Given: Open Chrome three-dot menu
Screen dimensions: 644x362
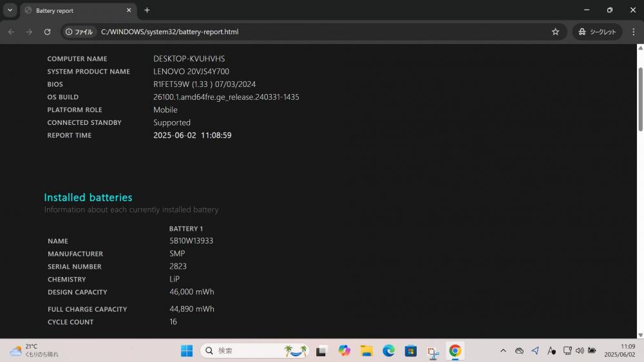Looking at the screenshot, I should (x=633, y=32).
